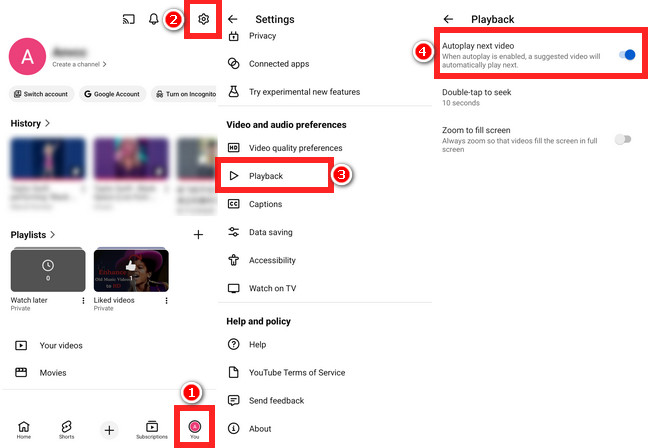
Task: Open Liked videos three-dot menu
Action: click(166, 300)
